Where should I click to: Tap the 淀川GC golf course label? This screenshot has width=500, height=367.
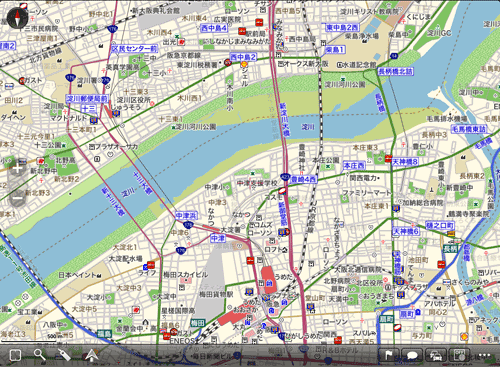pos(439,33)
